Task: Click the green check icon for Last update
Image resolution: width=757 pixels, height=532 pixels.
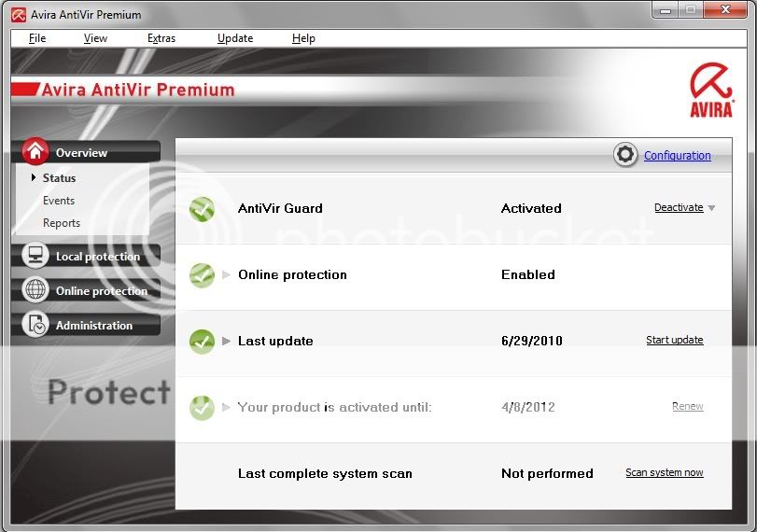Action: (x=202, y=342)
